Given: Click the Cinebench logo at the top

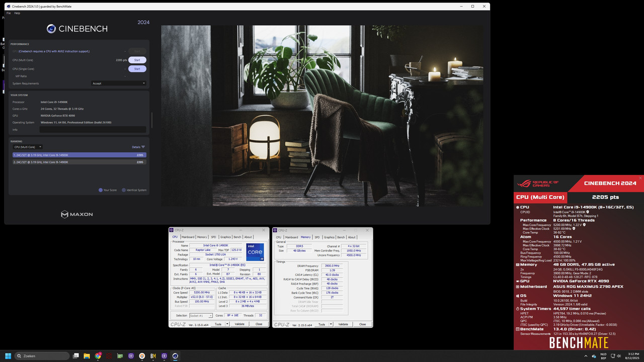Looking at the screenshot, I should tap(77, 29).
